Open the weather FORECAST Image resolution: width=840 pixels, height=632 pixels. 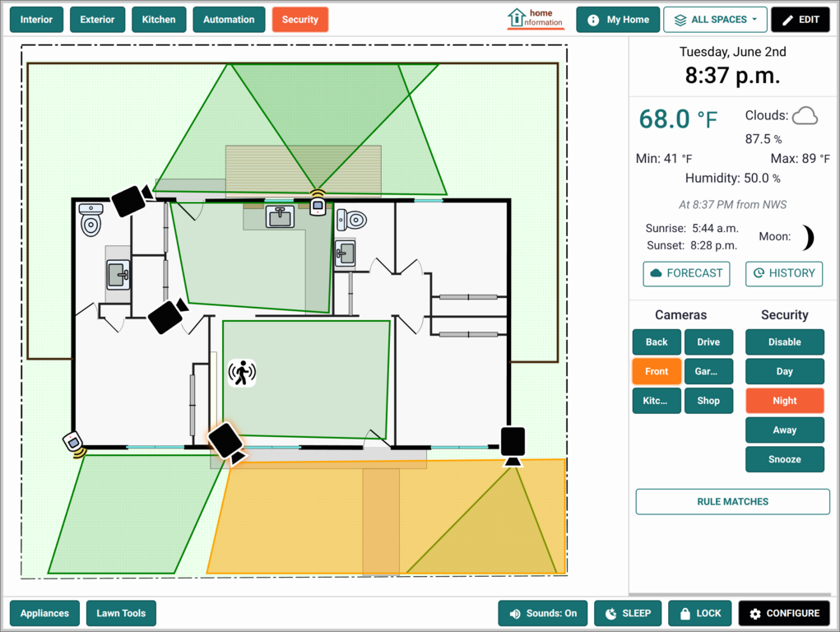tap(686, 273)
